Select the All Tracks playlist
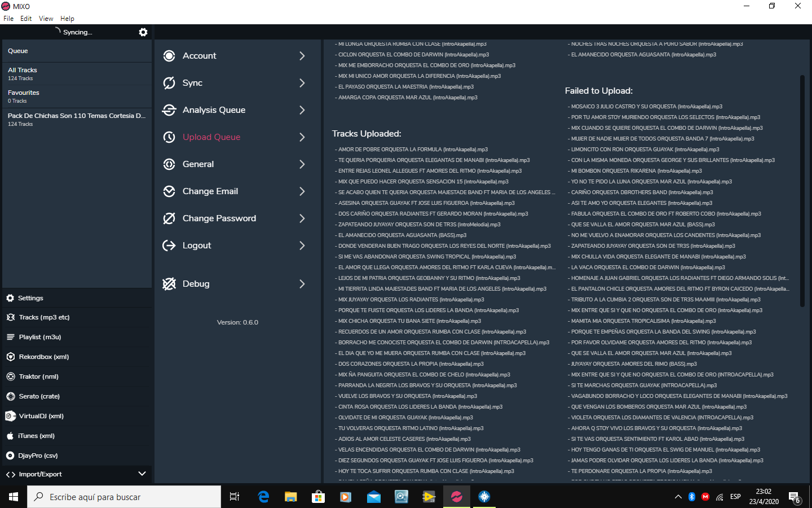 (x=23, y=73)
